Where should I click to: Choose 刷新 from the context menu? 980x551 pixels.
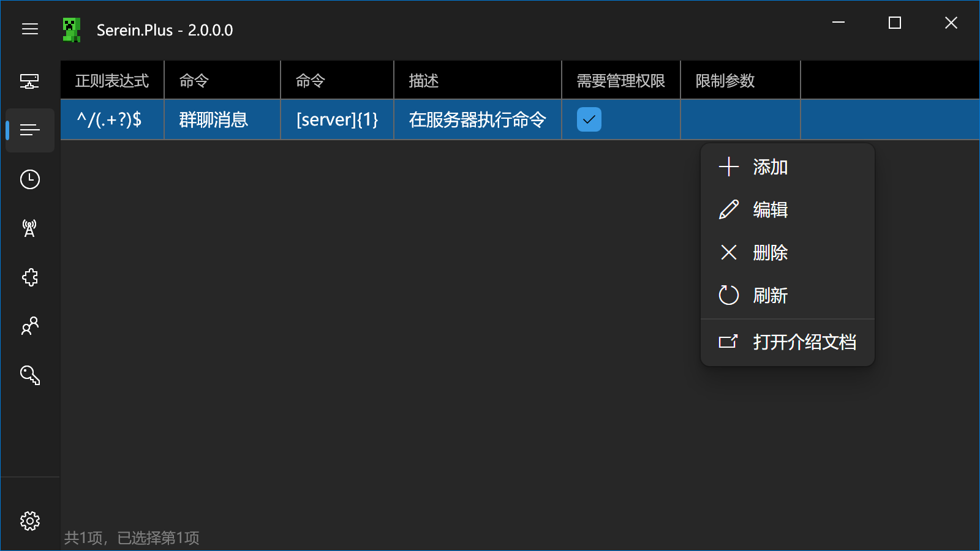787,296
